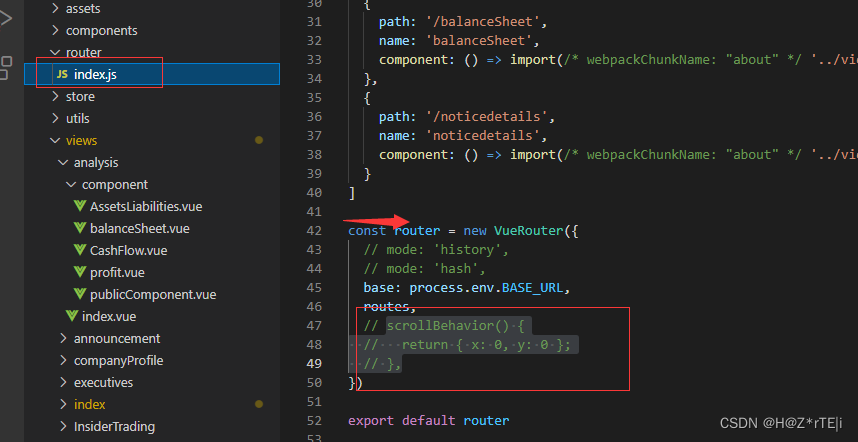Expand the executives folder chevron
The width and height of the screenshot is (858, 442).
63,382
